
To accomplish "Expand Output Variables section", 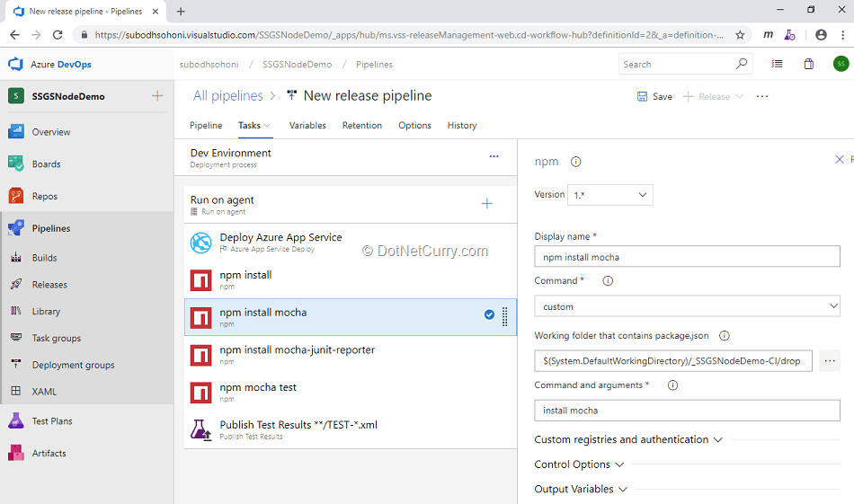I will tap(581, 489).
